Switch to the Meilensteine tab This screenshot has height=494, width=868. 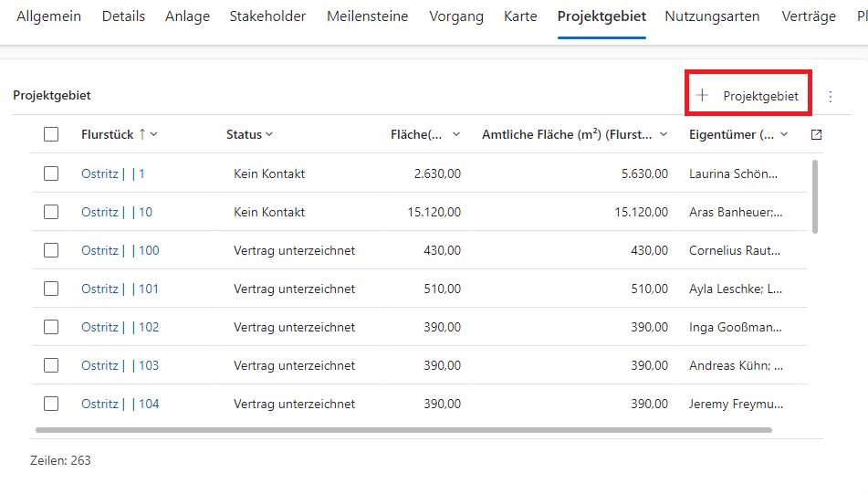click(x=367, y=16)
